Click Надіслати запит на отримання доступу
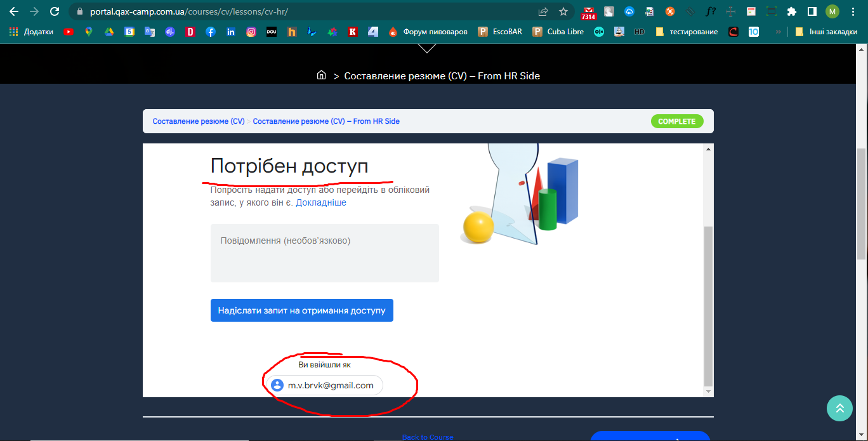868x441 pixels. coord(301,310)
